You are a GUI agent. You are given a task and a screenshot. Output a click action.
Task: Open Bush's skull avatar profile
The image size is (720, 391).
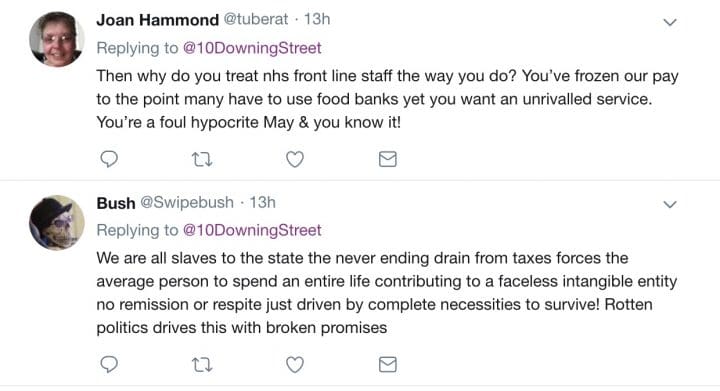tap(57, 223)
